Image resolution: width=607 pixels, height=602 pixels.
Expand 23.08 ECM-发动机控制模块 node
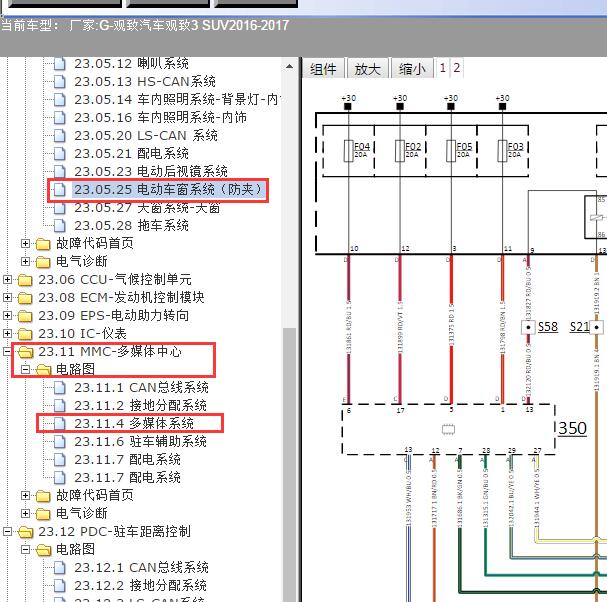click(7, 297)
